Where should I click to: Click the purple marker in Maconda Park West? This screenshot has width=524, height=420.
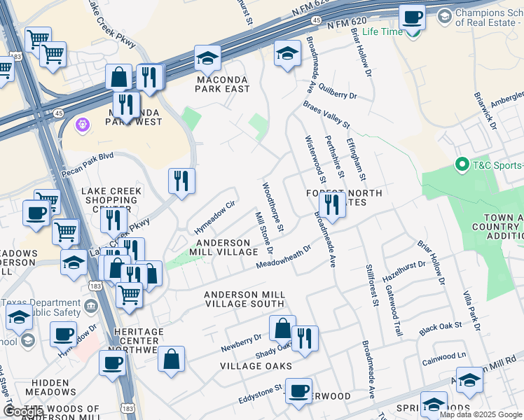[83, 125]
